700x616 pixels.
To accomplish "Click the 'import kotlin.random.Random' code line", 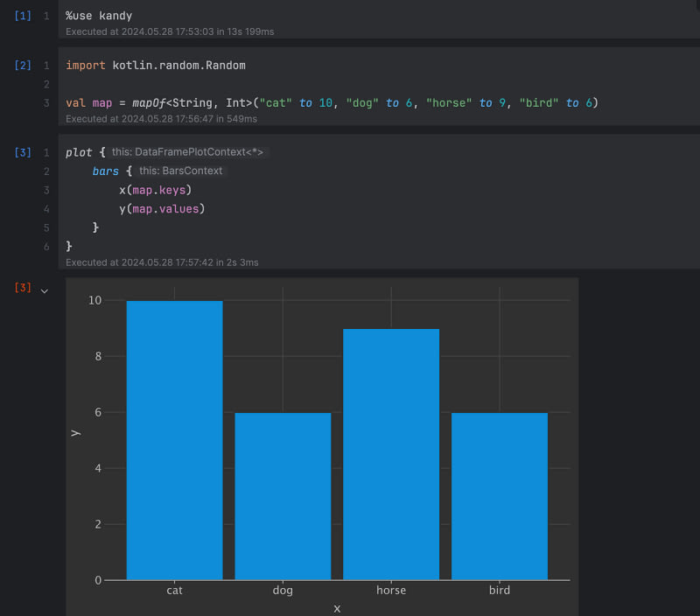I will [x=155, y=66].
